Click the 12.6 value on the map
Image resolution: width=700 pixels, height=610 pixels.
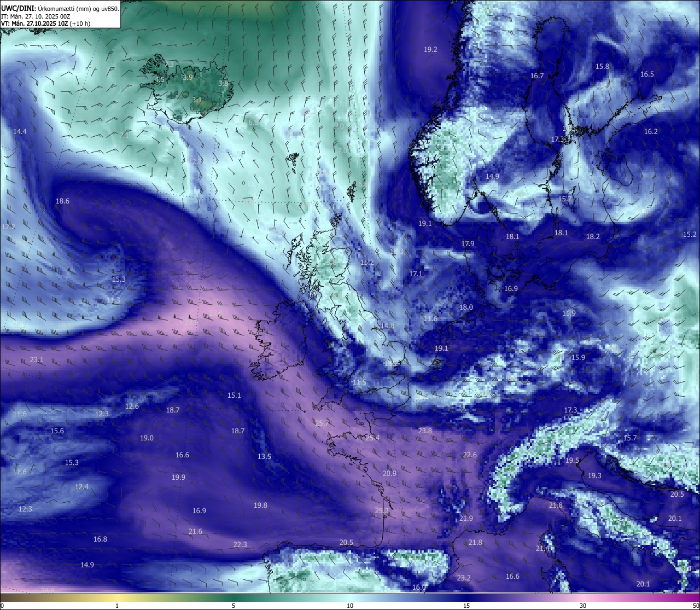tap(132, 406)
